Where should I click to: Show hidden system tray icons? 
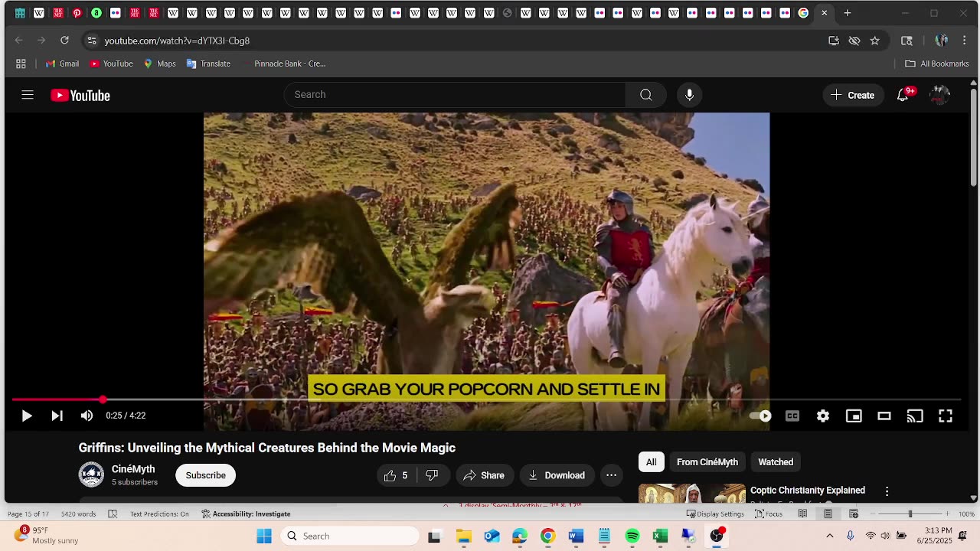pyautogui.click(x=830, y=536)
